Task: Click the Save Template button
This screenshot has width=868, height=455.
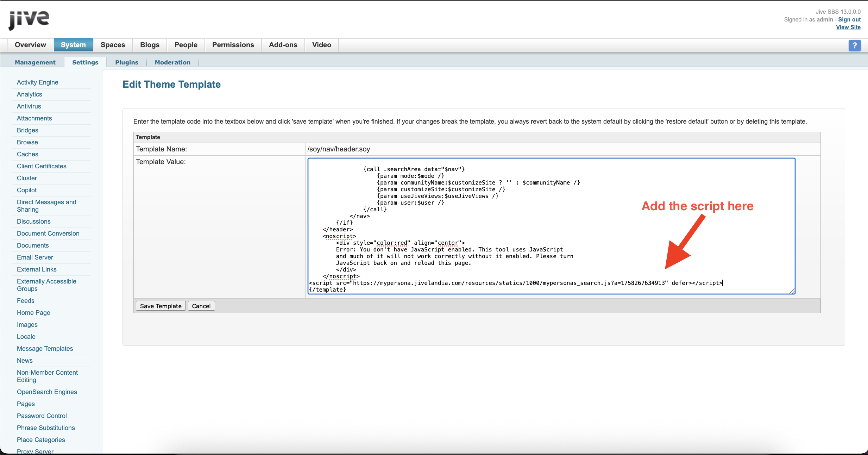Action: click(161, 306)
